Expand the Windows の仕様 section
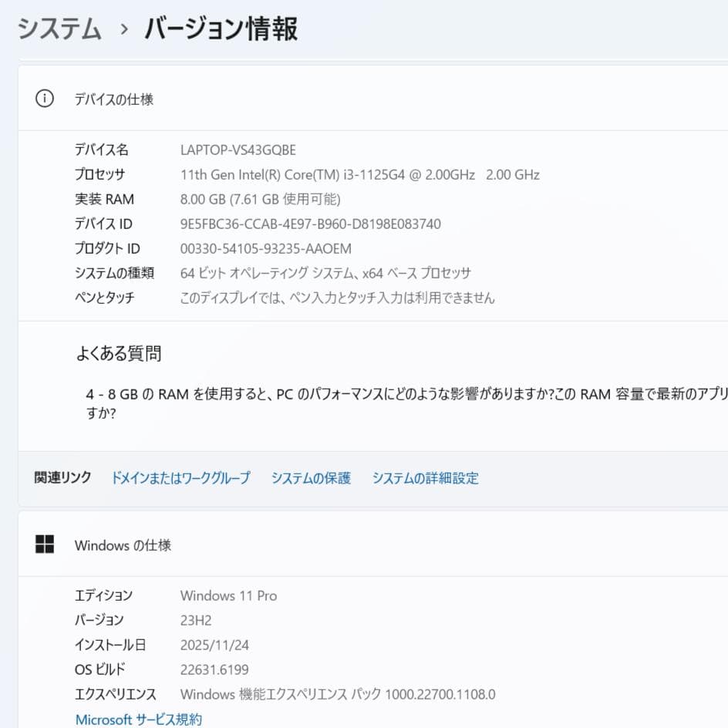The height and width of the screenshot is (728, 728). pyautogui.click(x=123, y=544)
